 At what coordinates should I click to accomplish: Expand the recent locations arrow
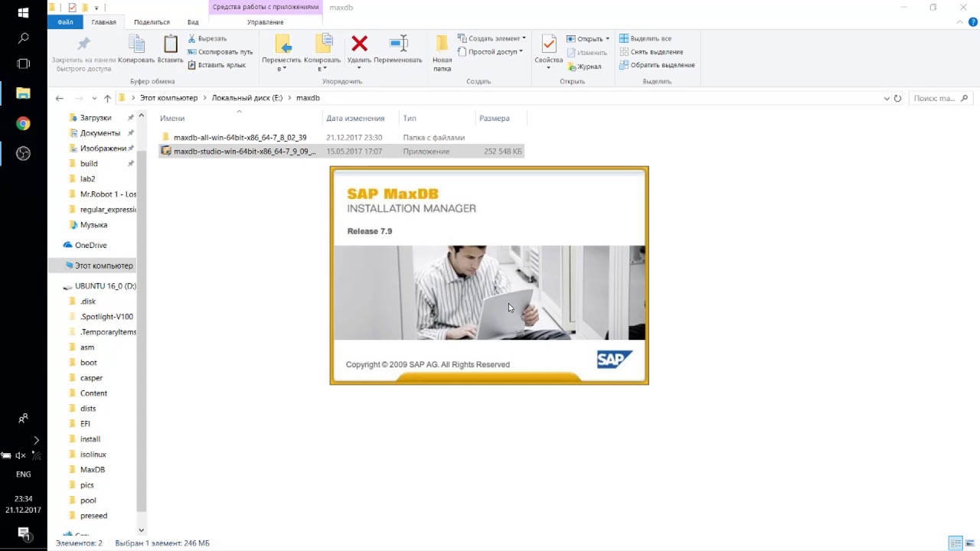[94, 98]
